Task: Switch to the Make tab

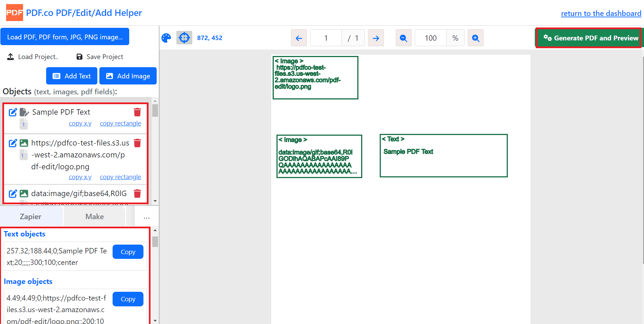Action: (95, 216)
